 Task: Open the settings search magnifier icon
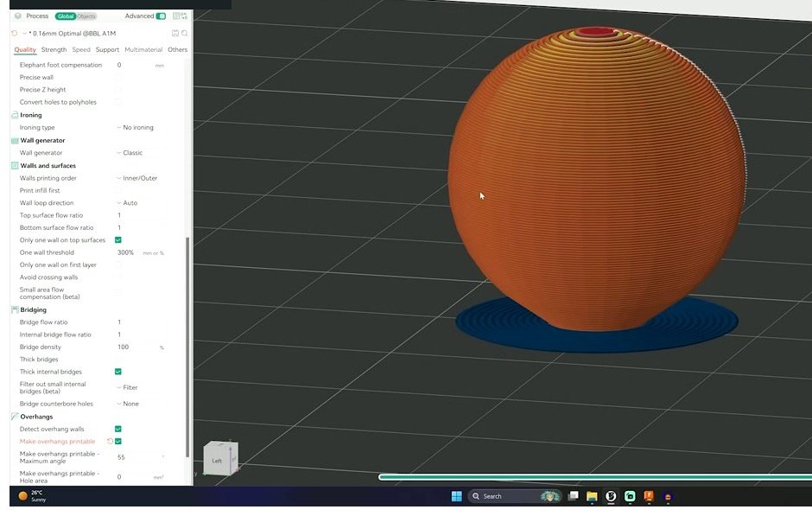[x=184, y=33]
